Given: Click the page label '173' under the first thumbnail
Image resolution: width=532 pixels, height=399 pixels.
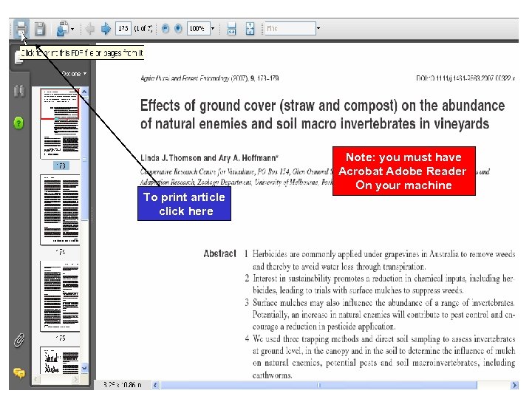Looking at the screenshot, I should point(61,166).
